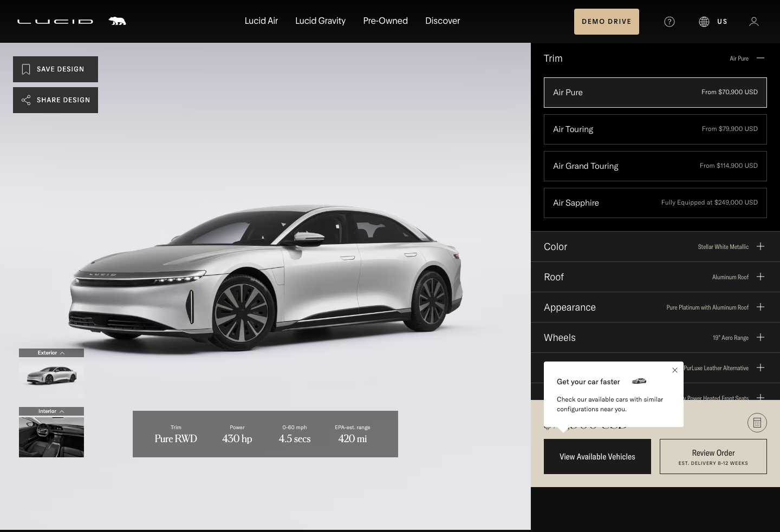The image size is (780, 532).
Task: Open the Discover menu
Action: [443, 21]
